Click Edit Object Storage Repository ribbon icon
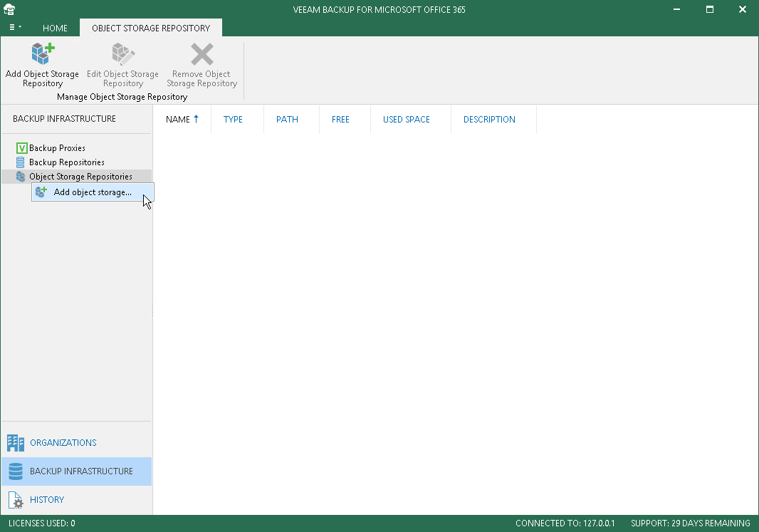Screen dimensions: 759x532 123,53
